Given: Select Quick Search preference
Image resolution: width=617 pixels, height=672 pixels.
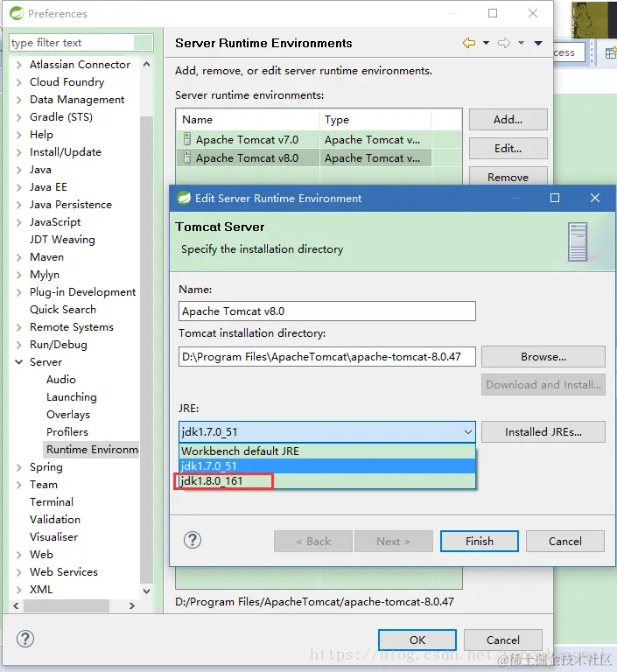Looking at the screenshot, I should click(x=63, y=310).
